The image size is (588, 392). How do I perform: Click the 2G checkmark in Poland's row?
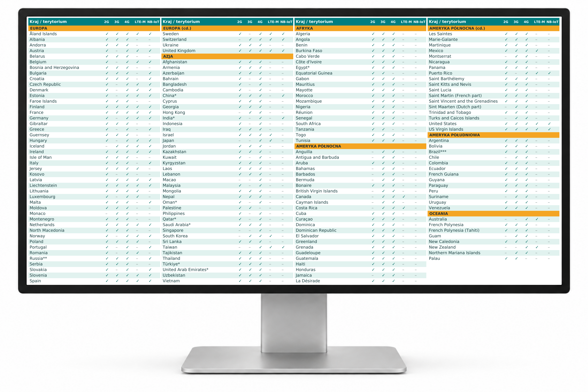[107, 242]
